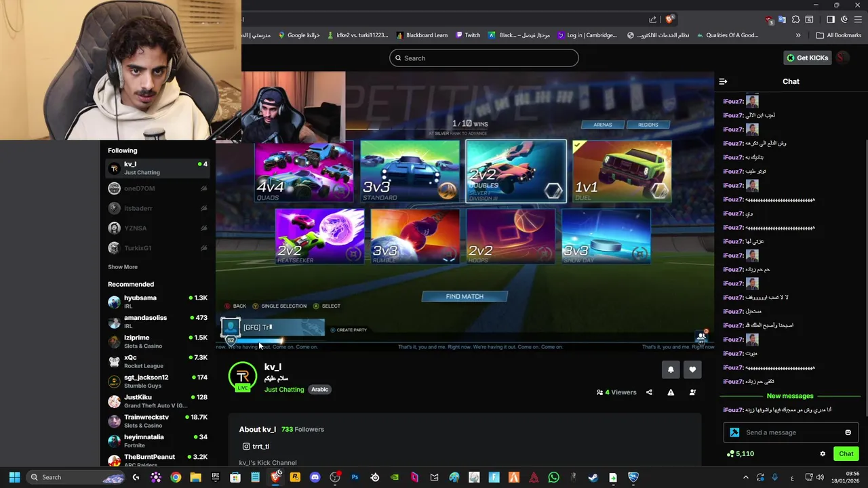This screenshot has width=868, height=488.
Task: Open Discord from the taskbar
Action: (315, 477)
